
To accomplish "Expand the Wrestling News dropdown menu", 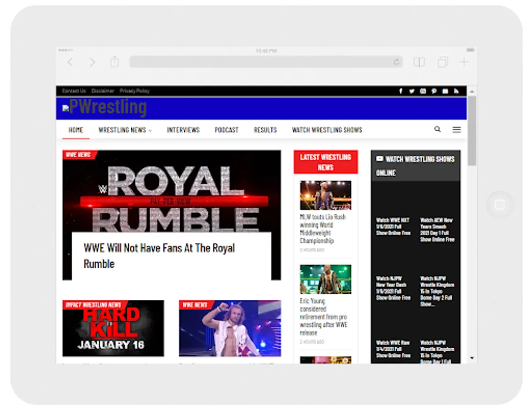I will coord(125,130).
